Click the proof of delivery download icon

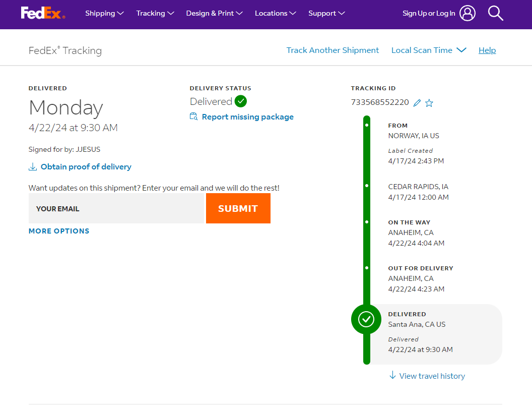click(x=33, y=167)
